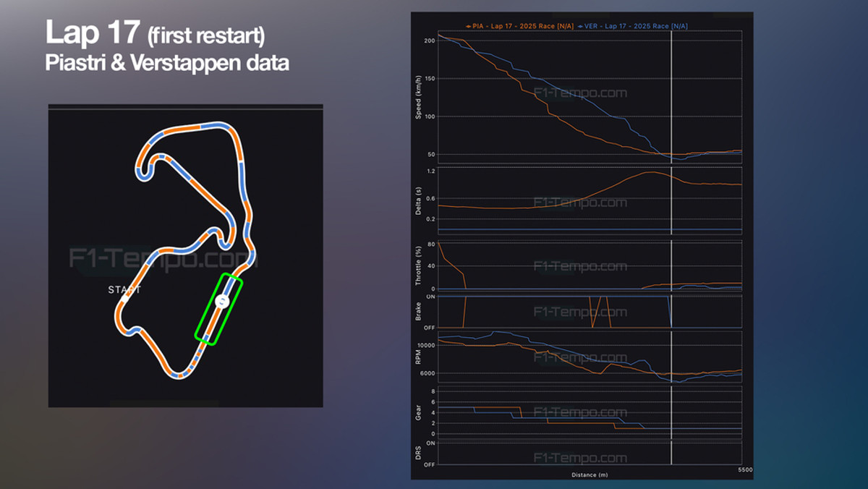Select the Throttle (%) chart panel
Image resolution: width=868 pixels, height=489 pixels.
(590, 265)
